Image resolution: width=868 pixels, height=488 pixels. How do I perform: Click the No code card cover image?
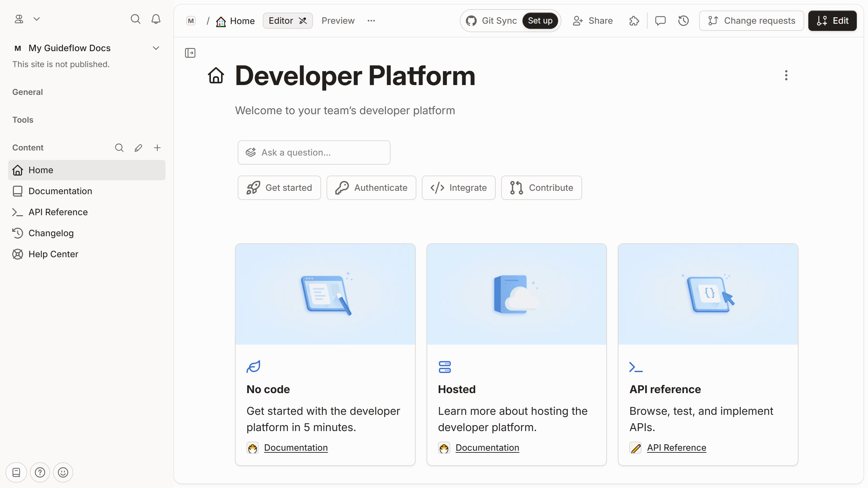coord(325,294)
